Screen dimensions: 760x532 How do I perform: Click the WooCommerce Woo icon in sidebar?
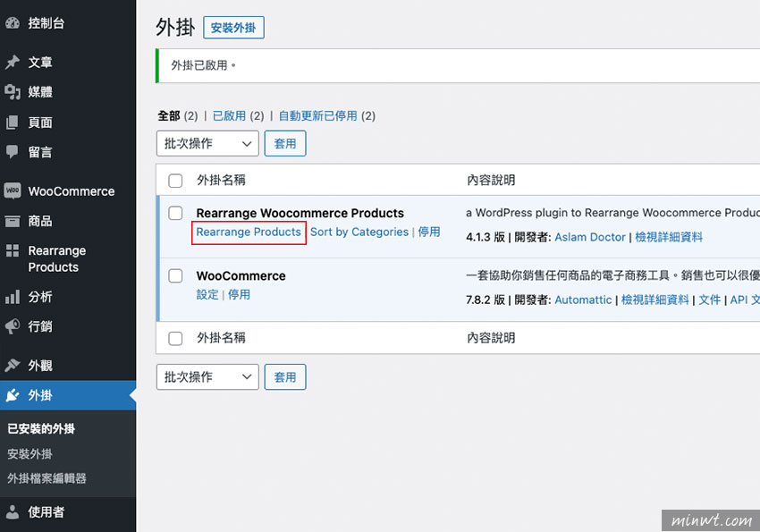pyautogui.click(x=13, y=190)
